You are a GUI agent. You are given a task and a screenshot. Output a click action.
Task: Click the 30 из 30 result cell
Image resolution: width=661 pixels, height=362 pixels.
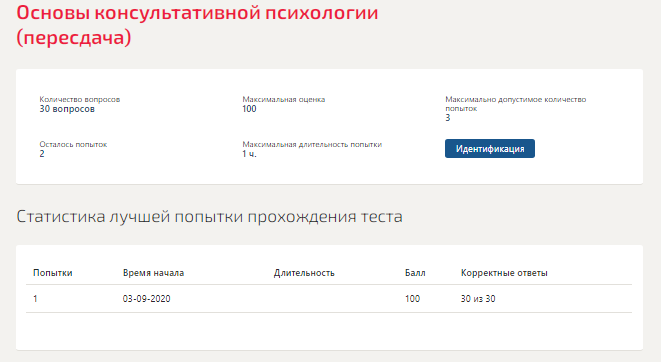tap(478, 299)
